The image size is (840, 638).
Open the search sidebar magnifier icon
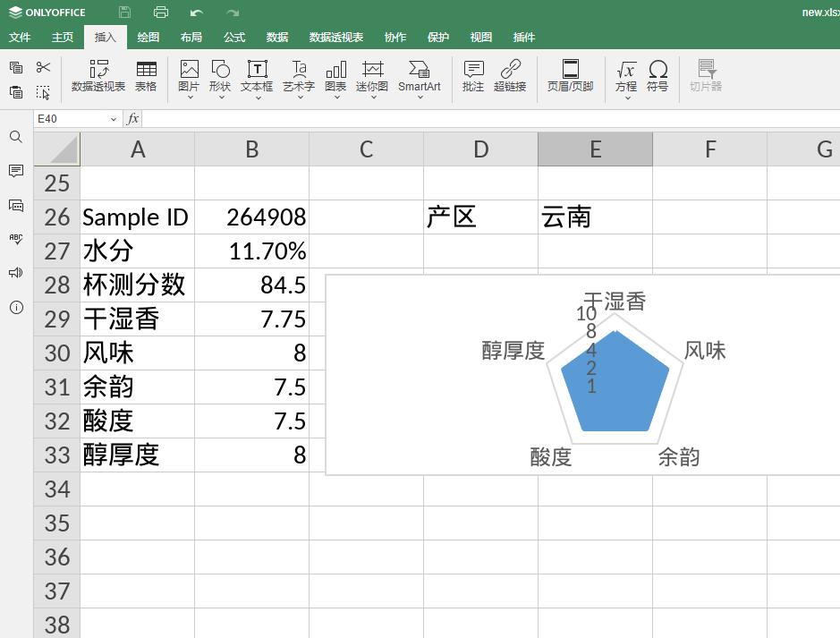point(17,137)
